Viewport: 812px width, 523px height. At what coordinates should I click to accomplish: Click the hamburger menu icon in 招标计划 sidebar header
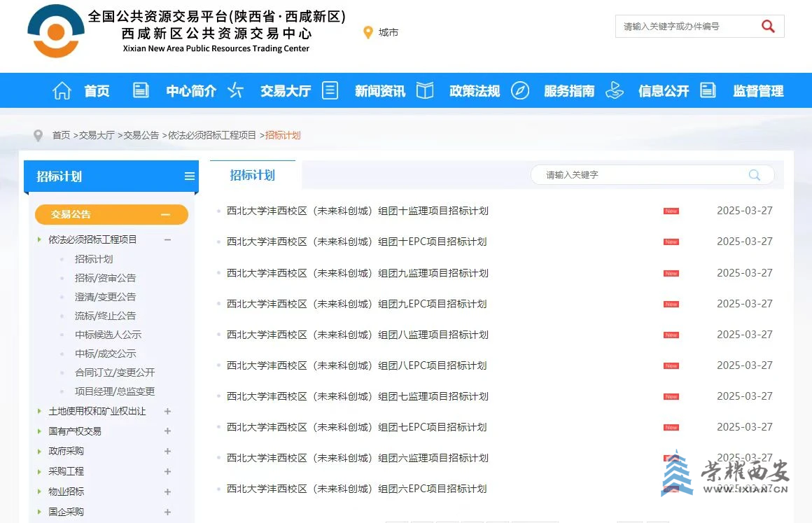pyautogui.click(x=190, y=176)
